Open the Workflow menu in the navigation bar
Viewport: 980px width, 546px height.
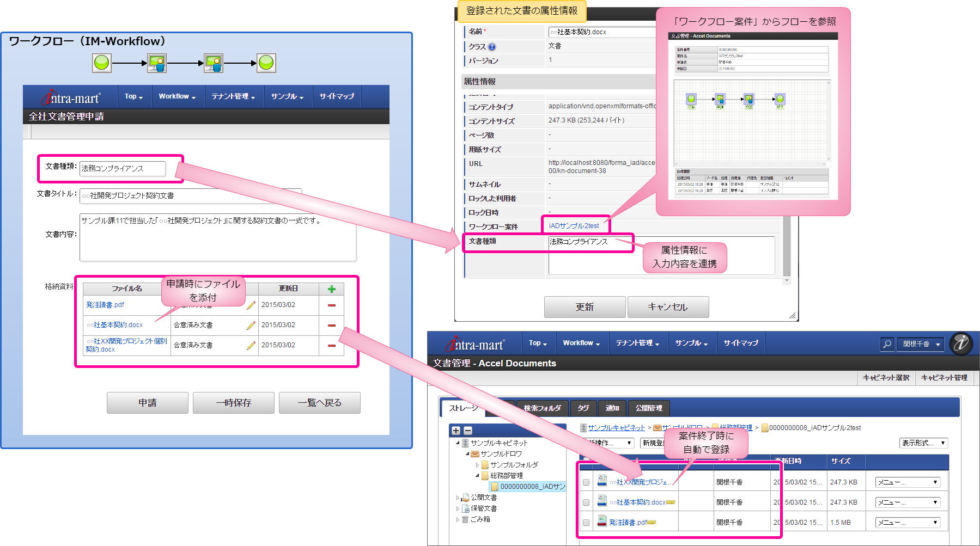pos(580,343)
